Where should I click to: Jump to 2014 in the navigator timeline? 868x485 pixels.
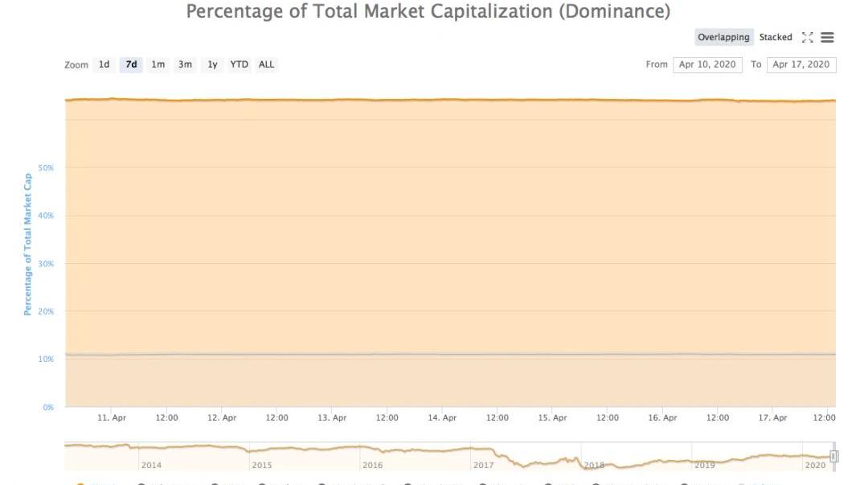151,465
